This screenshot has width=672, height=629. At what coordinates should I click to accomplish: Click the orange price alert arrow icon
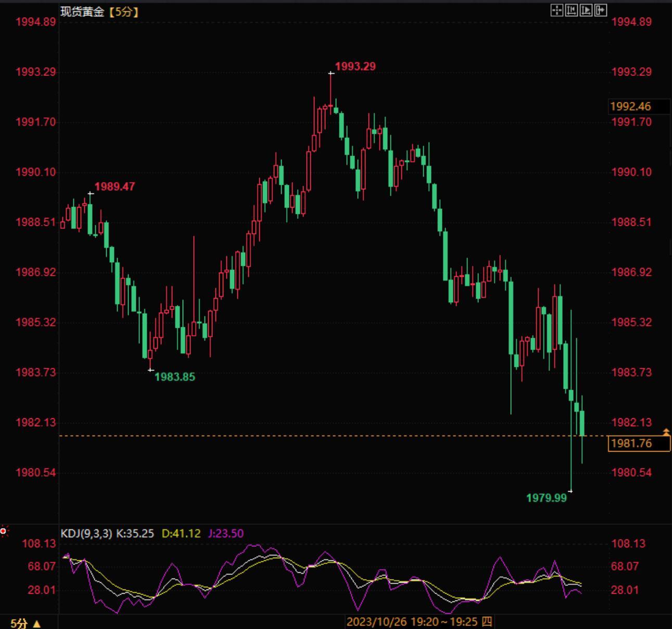pos(666,432)
